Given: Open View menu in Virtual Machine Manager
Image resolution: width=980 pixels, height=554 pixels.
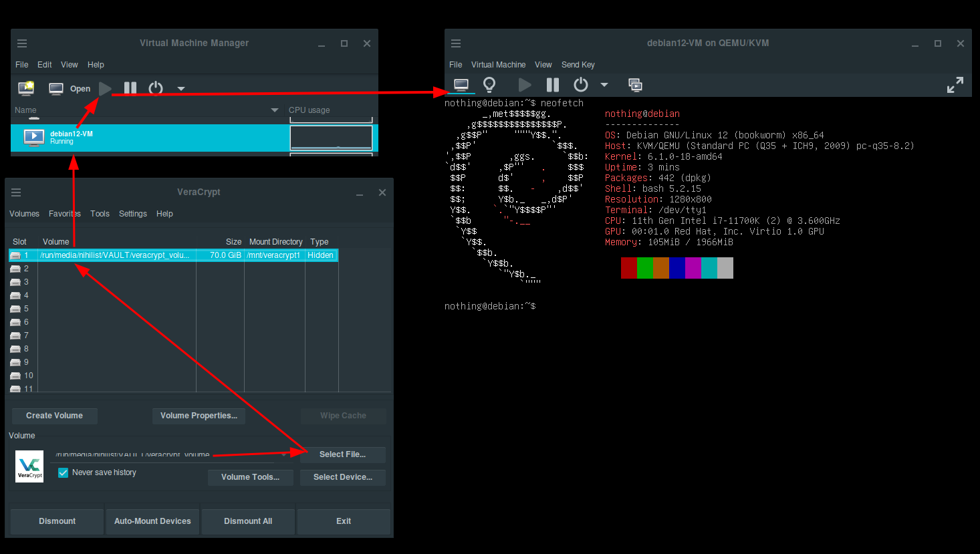Looking at the screenshot, I should coord(70,65).
